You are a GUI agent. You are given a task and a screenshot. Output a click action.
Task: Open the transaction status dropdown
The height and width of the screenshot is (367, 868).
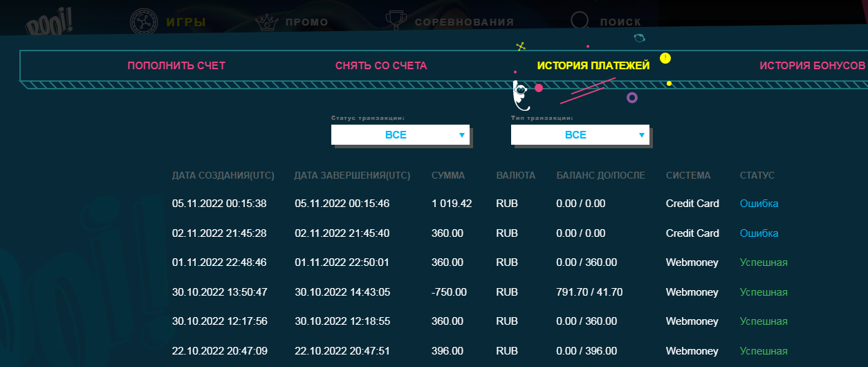tap(400, 134)
